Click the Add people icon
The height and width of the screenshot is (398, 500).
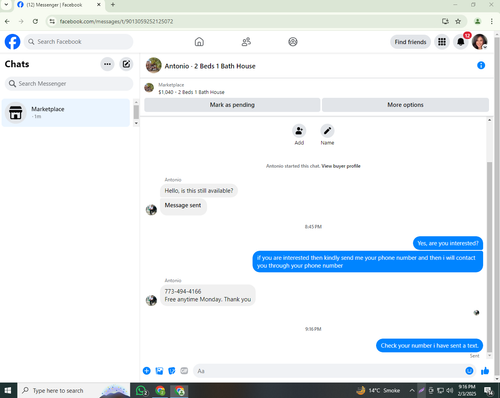pyautogui.click(x=299, y=131)
